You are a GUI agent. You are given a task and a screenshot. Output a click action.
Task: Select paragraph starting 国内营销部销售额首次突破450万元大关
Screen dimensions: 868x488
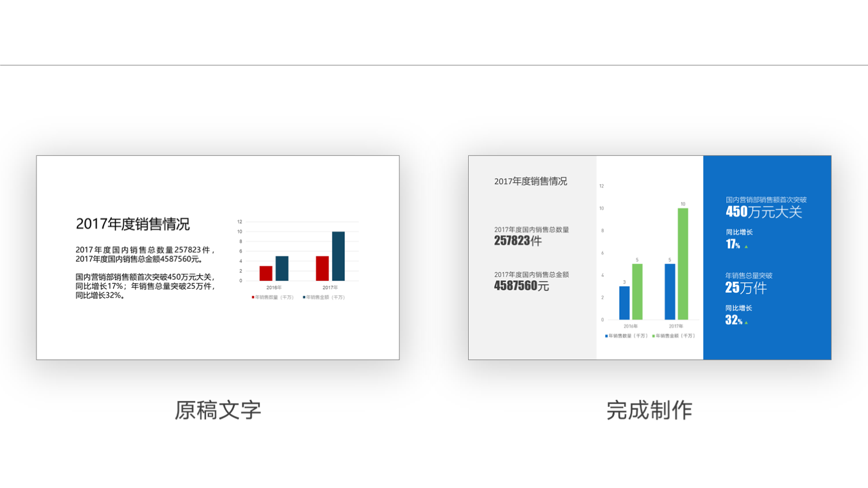pyautogui.click(x=145, y=286)
